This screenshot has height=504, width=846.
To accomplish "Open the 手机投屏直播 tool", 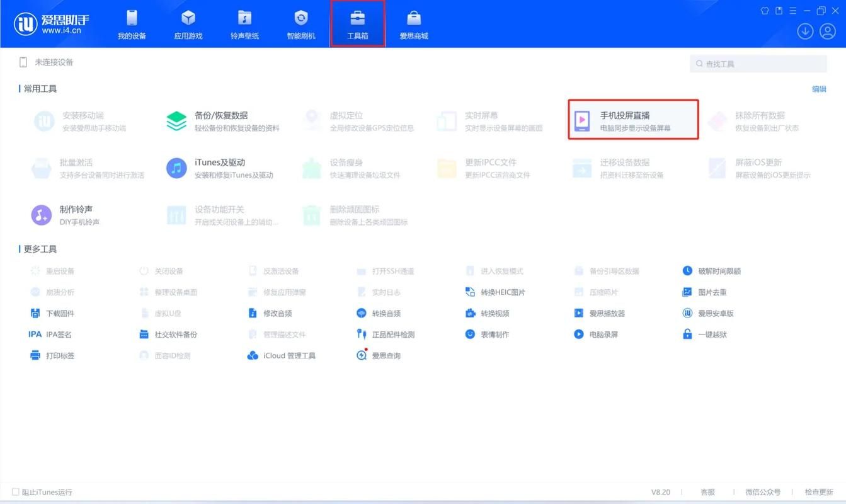I will [x=634, y=120].
